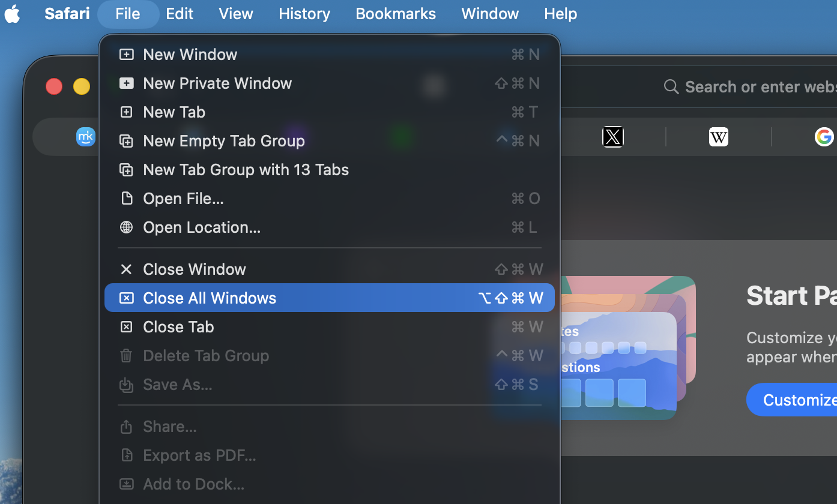837x504 pixels.
Task: Choose New Private Window from File menu
Action: click(217, 83)
